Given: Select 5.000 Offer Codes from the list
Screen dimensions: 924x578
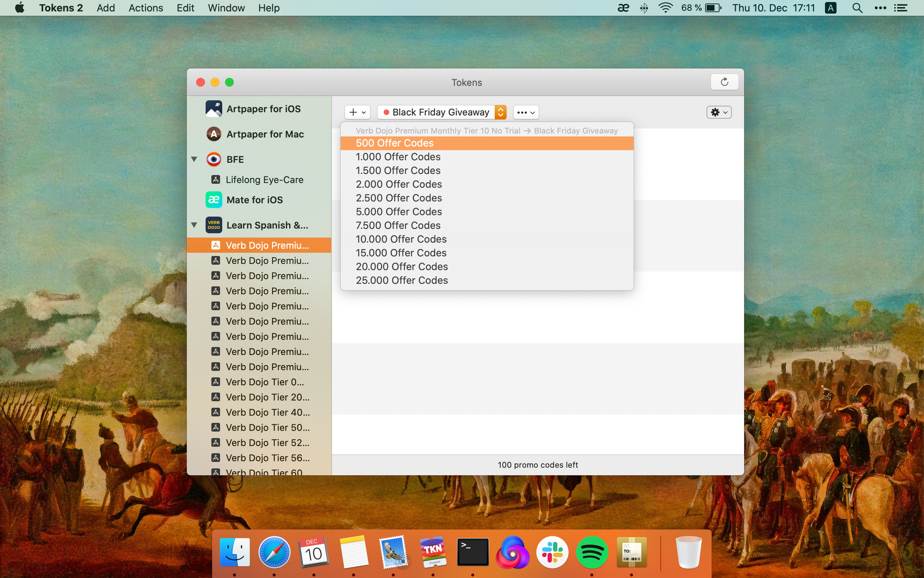Looking at the screenshot, I should point(398,211).
